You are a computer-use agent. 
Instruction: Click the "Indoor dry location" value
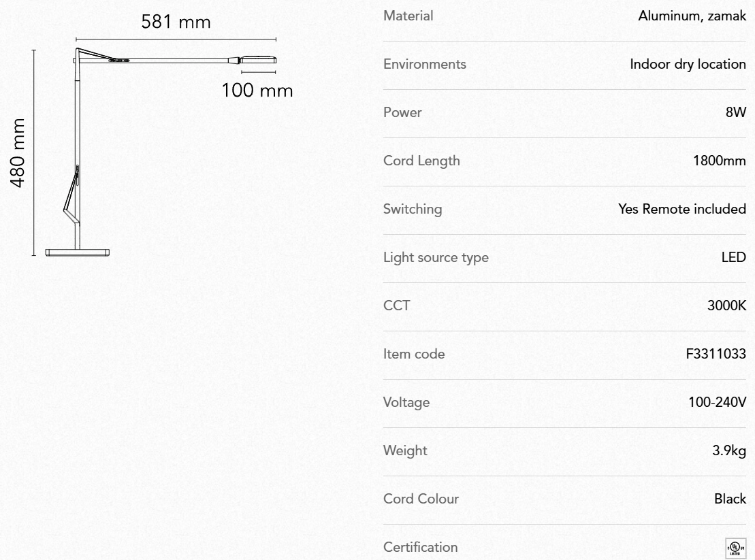(688, 64)
